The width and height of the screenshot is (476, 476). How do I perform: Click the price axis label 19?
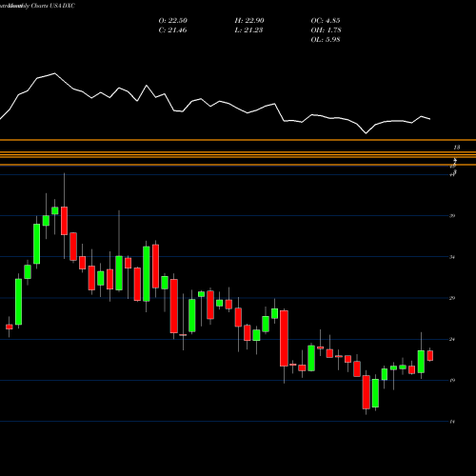click(452, 380)
